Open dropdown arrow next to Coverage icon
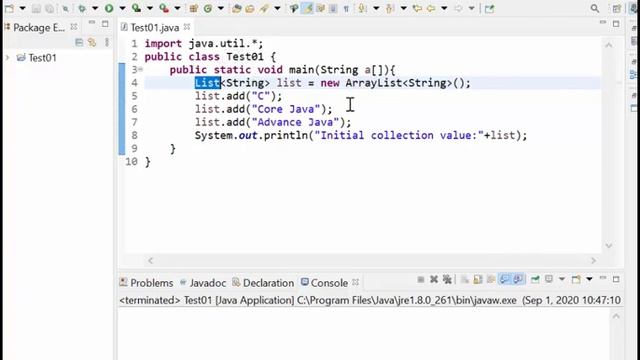The image size is (640, 360). point(150,8)
